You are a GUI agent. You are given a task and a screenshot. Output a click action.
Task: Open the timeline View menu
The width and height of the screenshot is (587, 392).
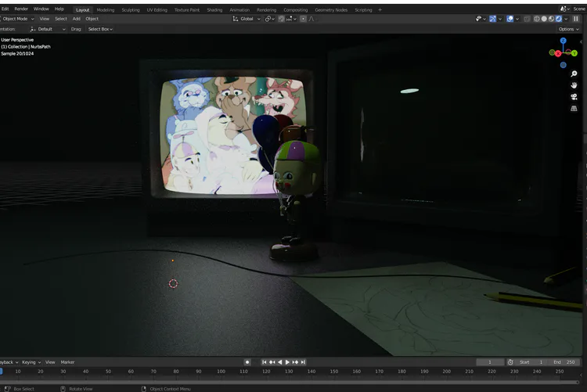click(50, 362)
